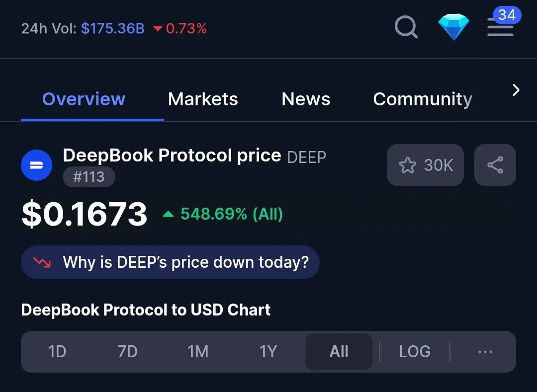Select the 1D chart range
Screen dimensions: 537x392
[x=57, y=352]
